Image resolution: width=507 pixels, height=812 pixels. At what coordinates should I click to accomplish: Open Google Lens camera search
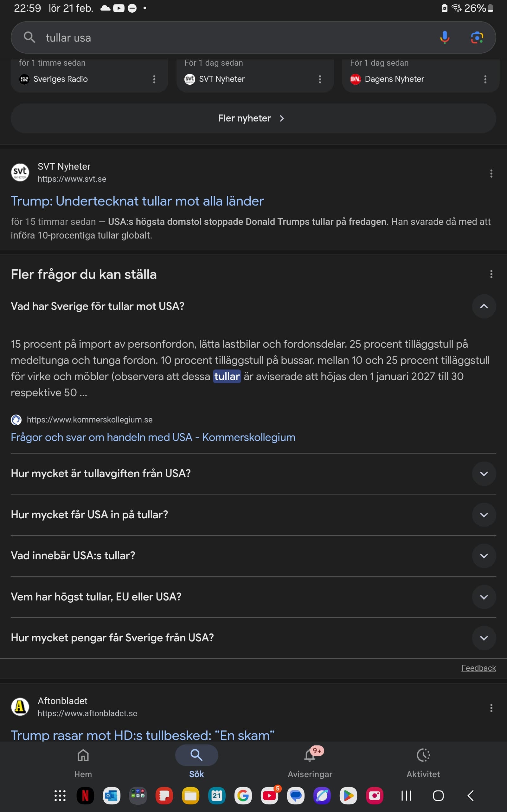click(477, 37)
